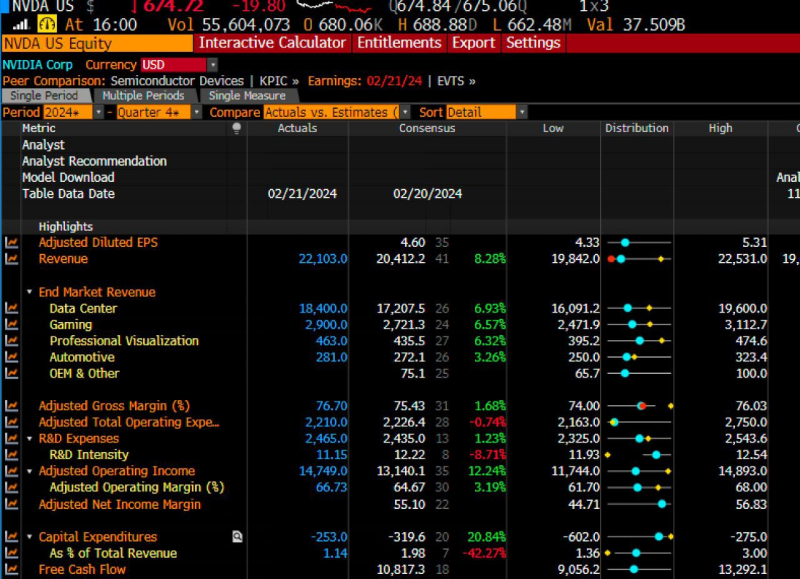
Task: Click the Adjusted Diluted EPS consensus 4.60
Action: 412,243
